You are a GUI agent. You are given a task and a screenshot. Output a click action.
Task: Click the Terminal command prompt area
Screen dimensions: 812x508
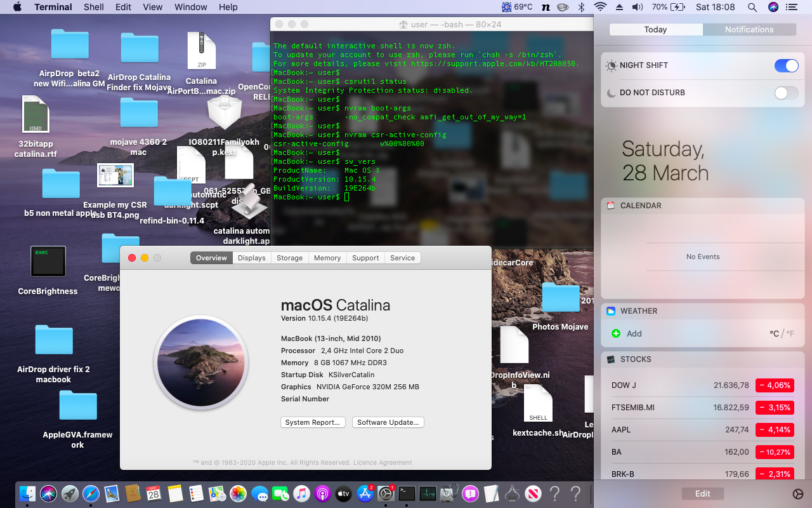[x=433, y=141]
